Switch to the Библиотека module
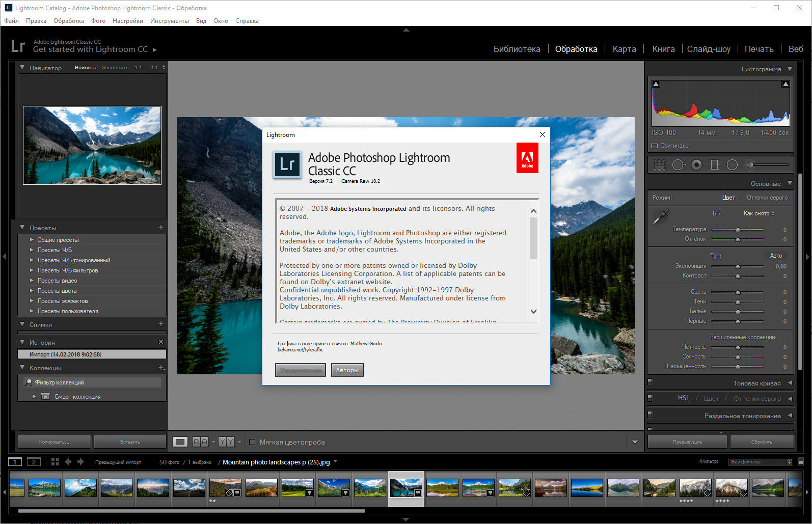Screen dimensions: 812x524 click(x=517, y=49)
